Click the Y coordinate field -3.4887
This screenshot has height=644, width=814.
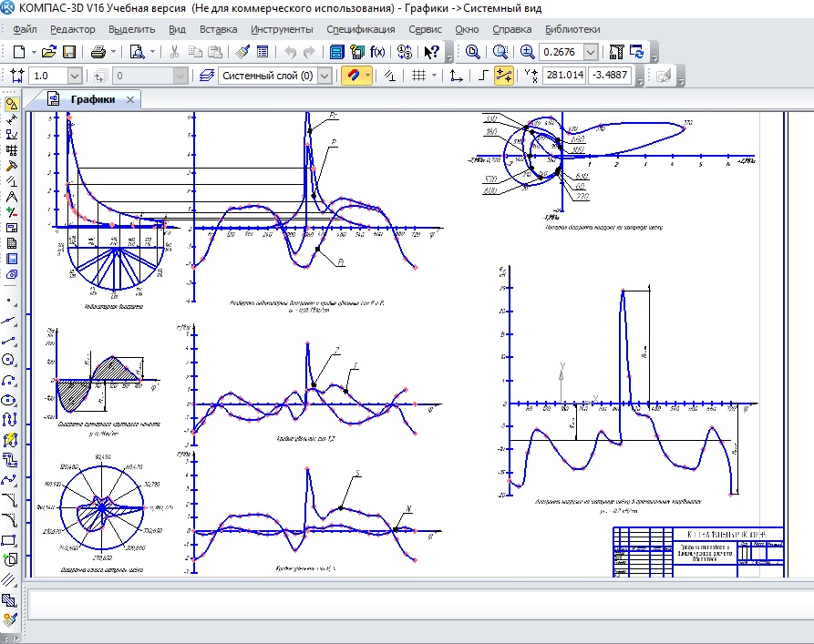[x=610, y=75]
